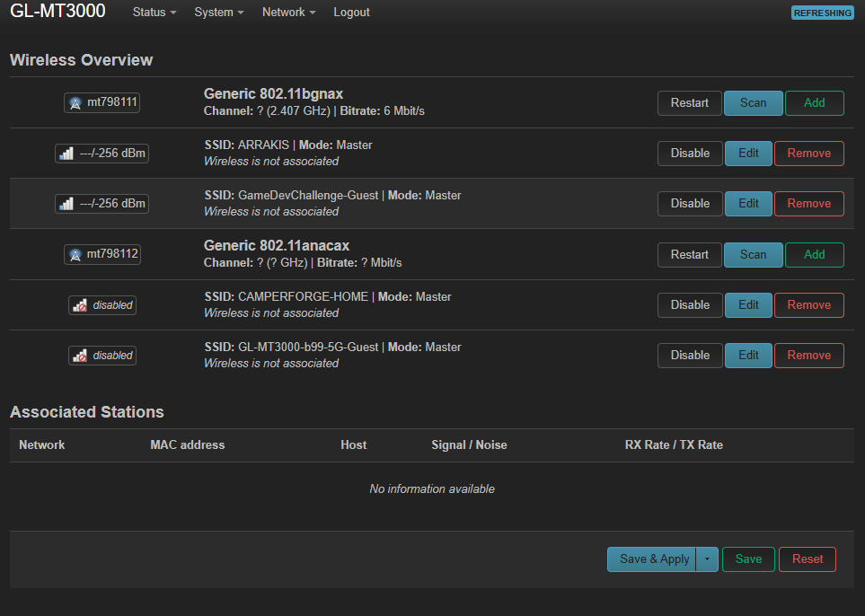Click the GL-MT3000 brand title link

[57, 12]
